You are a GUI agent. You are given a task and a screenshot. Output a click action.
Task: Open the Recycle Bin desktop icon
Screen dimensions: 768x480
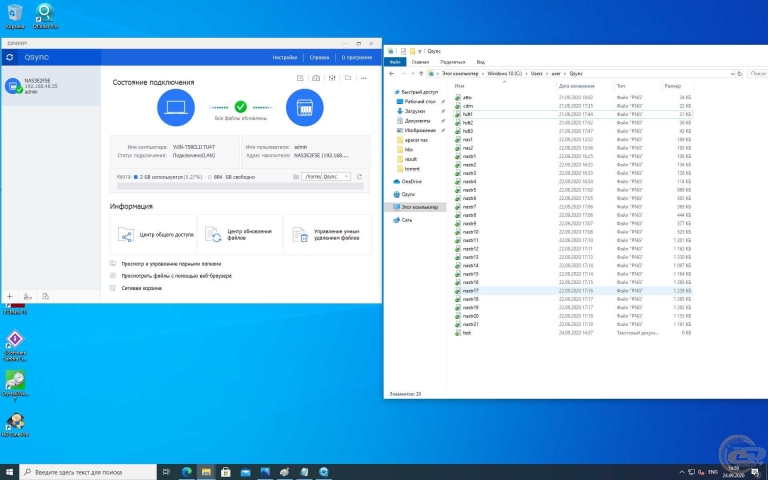[15, 16]
